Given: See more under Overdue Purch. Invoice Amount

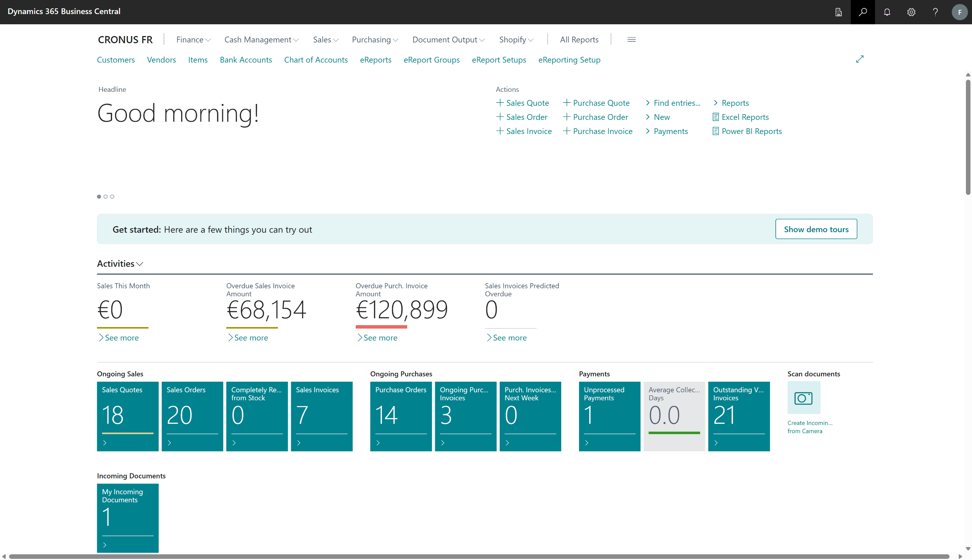Looking at the screenshot, I should coord(377,338).
